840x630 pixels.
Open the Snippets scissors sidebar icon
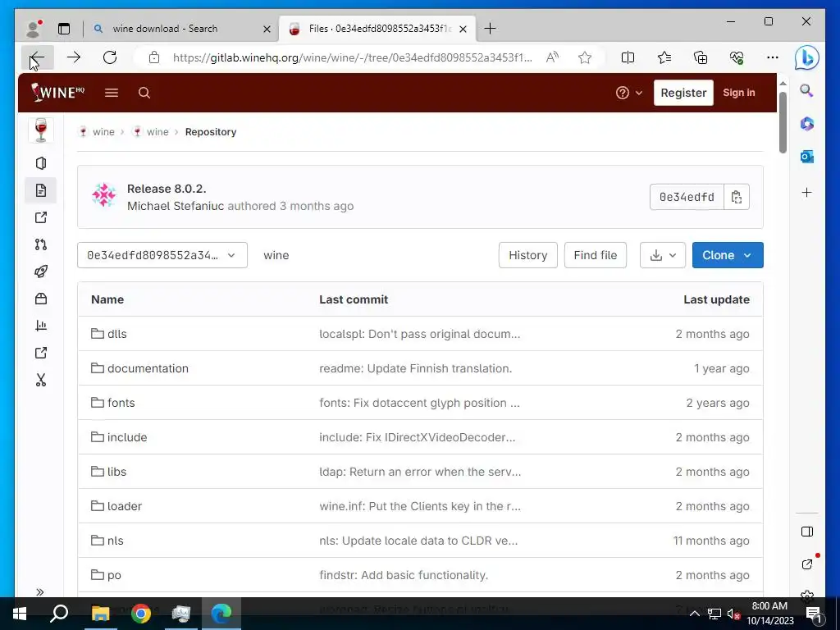pyautogui.click(x=41, y=380)
